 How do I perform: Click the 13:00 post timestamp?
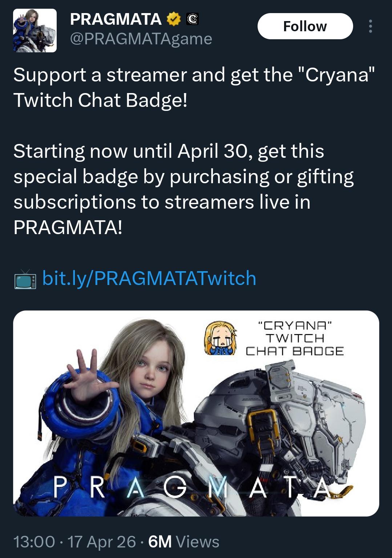(x=34, y=541)
